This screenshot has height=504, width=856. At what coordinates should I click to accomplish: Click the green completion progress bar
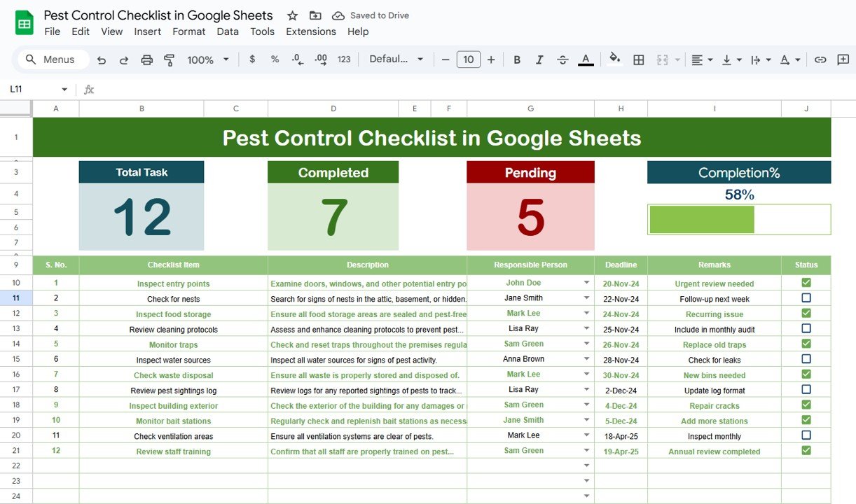tap(702, 220)
